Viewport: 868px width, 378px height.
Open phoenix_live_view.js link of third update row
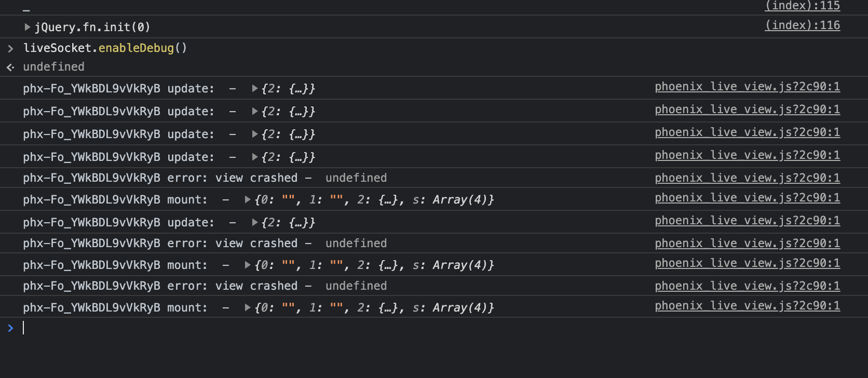[748, 132]
